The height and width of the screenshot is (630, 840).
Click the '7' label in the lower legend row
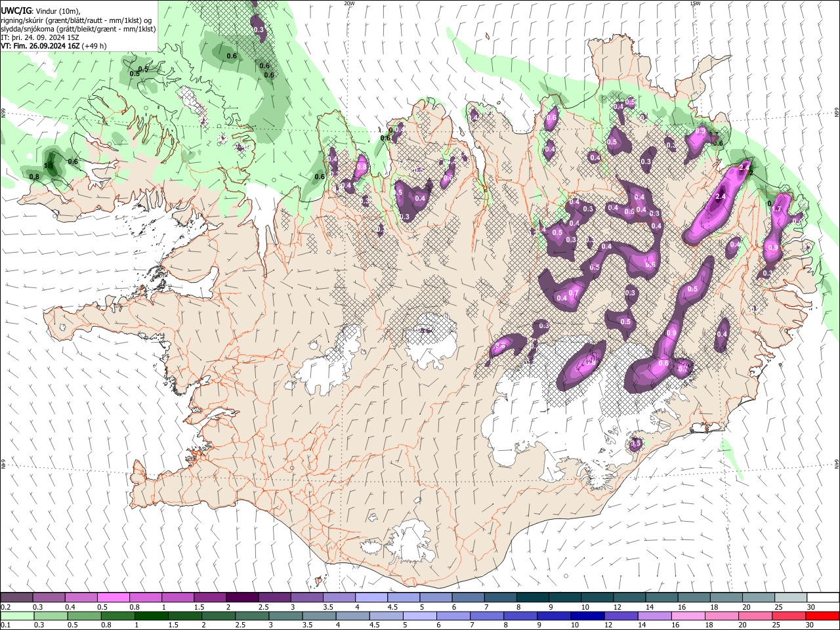tap(472, 625)
